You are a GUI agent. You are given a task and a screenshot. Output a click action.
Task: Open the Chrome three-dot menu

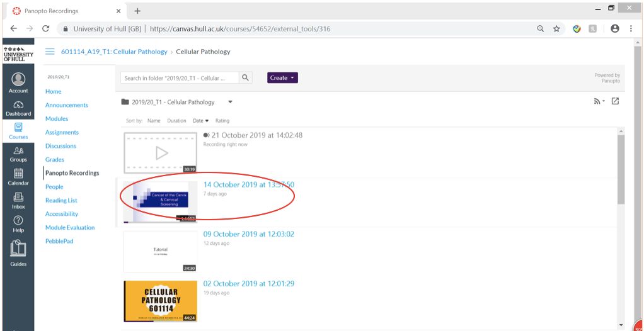[631, 29]
